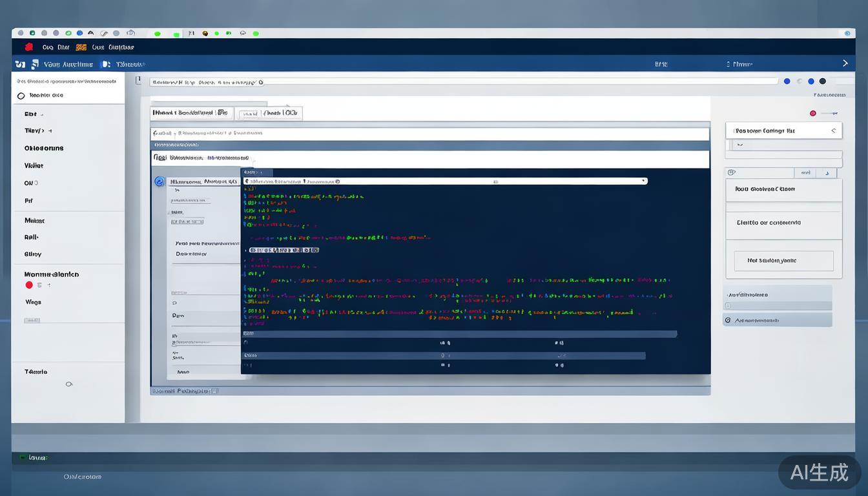Open the second tab above the content area

(269, 113)
